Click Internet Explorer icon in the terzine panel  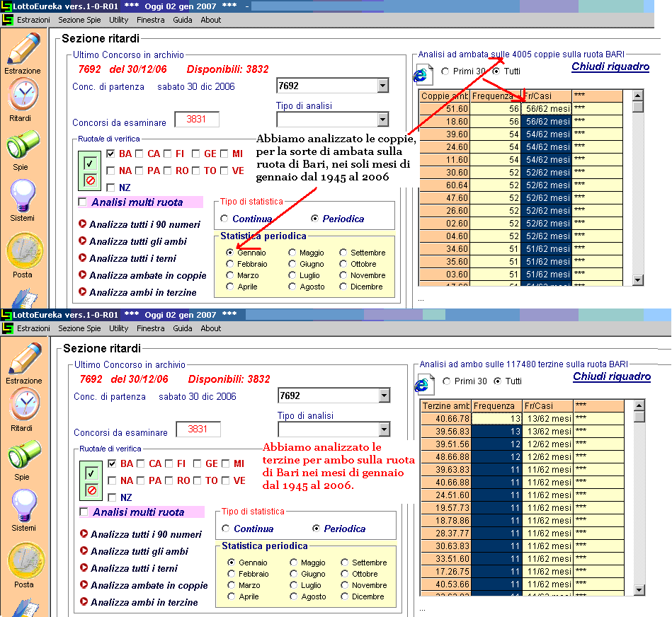point(424,384)
